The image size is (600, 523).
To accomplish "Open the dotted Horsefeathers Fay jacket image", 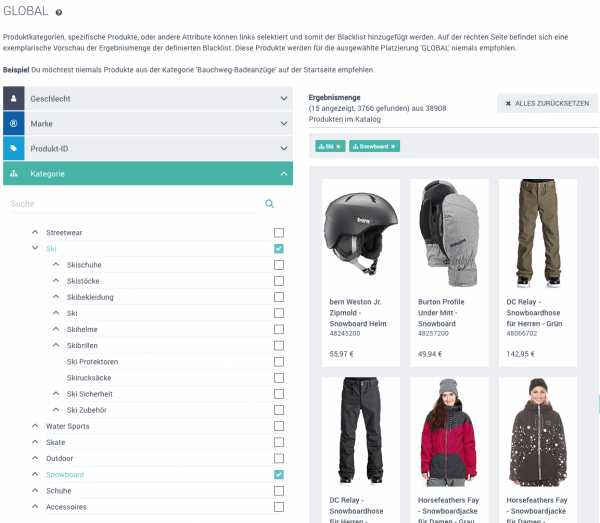I will coord(538,432).
